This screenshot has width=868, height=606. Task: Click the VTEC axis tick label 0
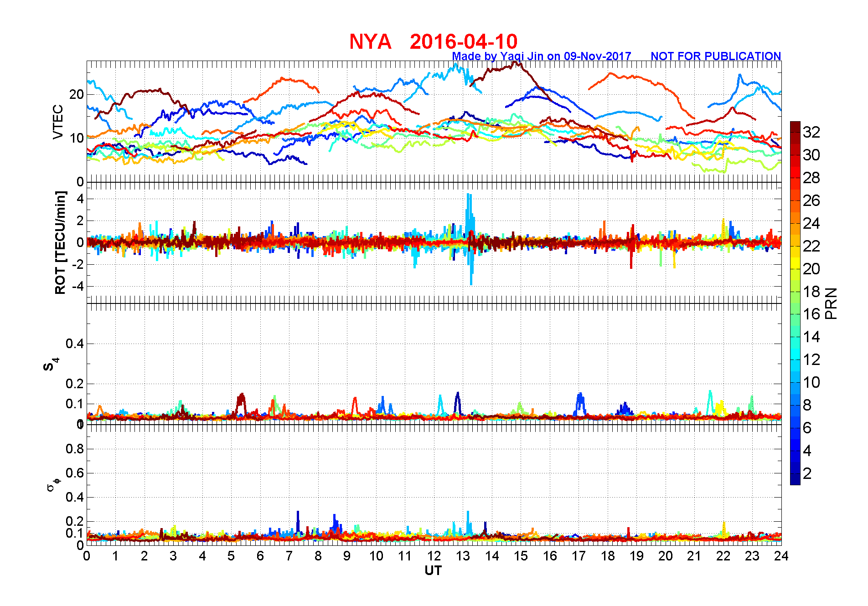(x=80, y=182)
